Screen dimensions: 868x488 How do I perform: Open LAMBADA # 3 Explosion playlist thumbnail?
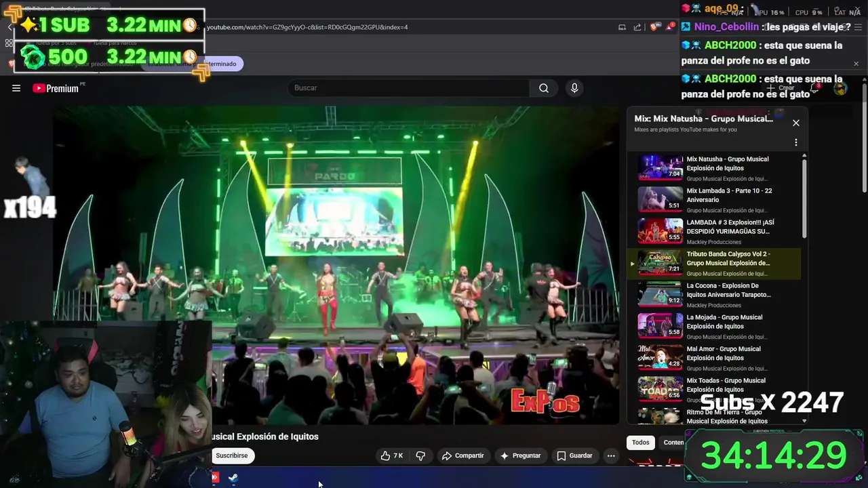[x=660, y=230]
